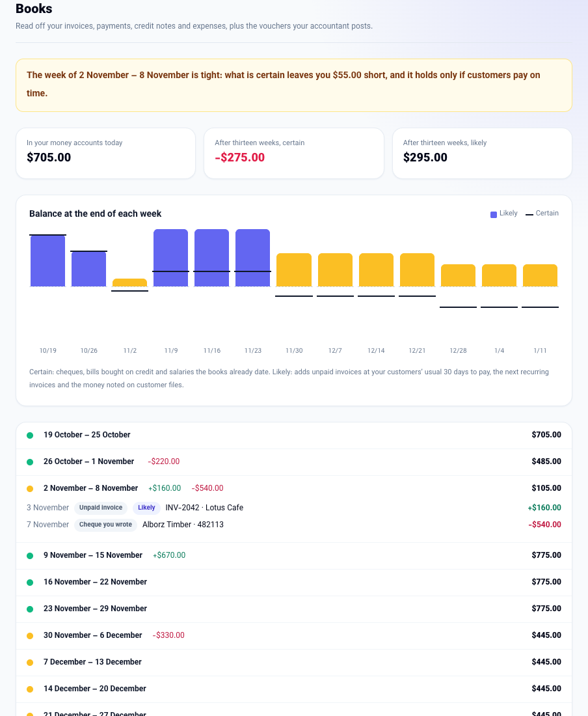The image size is (588, 716).
Task: Click the Cheque you wrote tag
Action: [105, 524]
